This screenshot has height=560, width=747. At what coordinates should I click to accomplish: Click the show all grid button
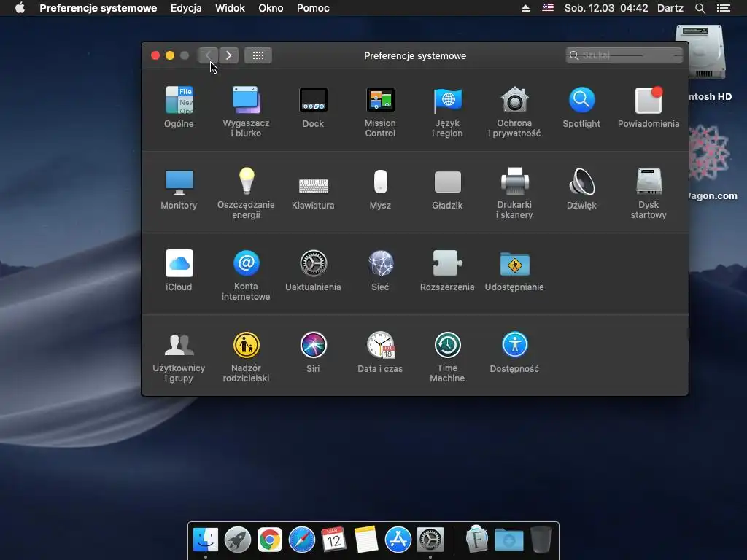click(258, 55)
